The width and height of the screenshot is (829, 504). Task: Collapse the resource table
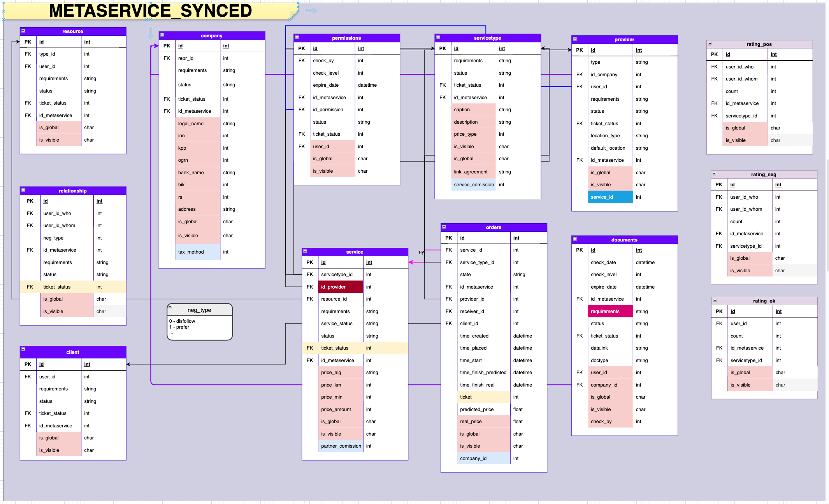coord(23,31)
